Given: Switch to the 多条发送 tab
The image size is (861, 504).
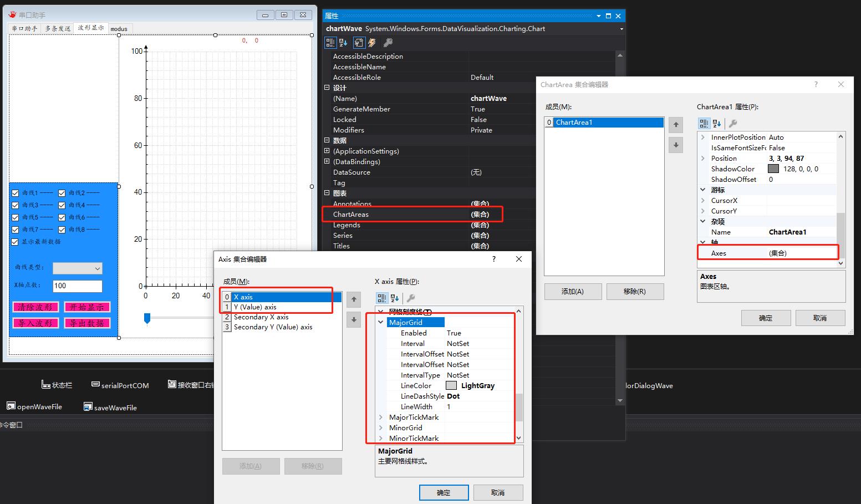Looking at the screenshot, I should point(58,29).
